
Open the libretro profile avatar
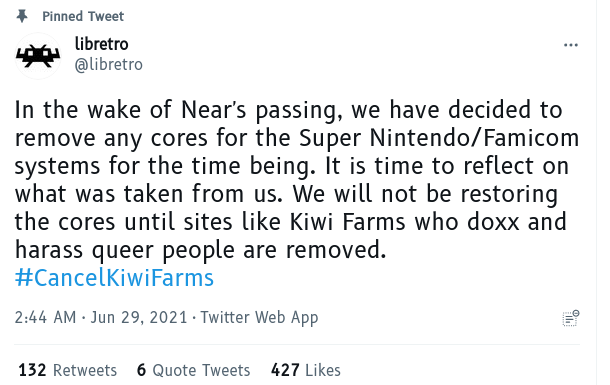[x=38, y=56]
